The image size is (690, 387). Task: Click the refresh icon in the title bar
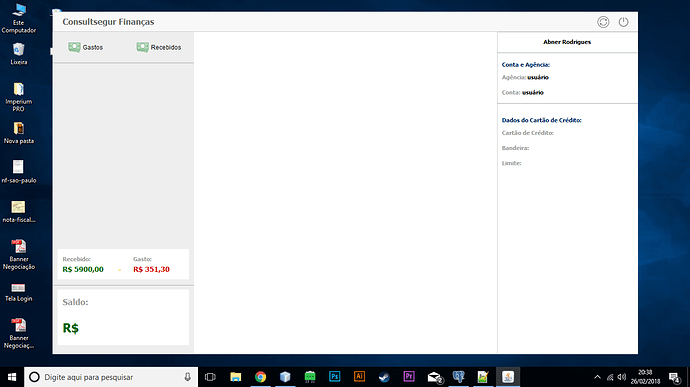click(603, 22)
